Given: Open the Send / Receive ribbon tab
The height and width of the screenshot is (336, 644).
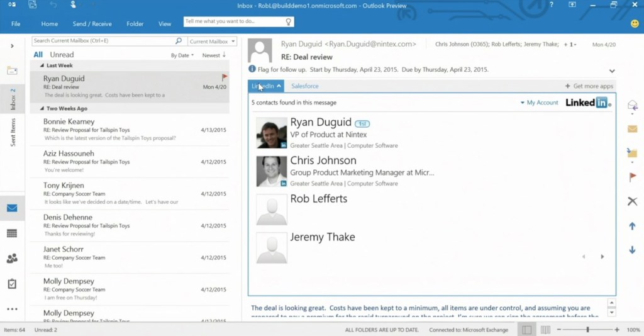Looking at the screenshot, I should pyautogui.click(x=92, y=24).
